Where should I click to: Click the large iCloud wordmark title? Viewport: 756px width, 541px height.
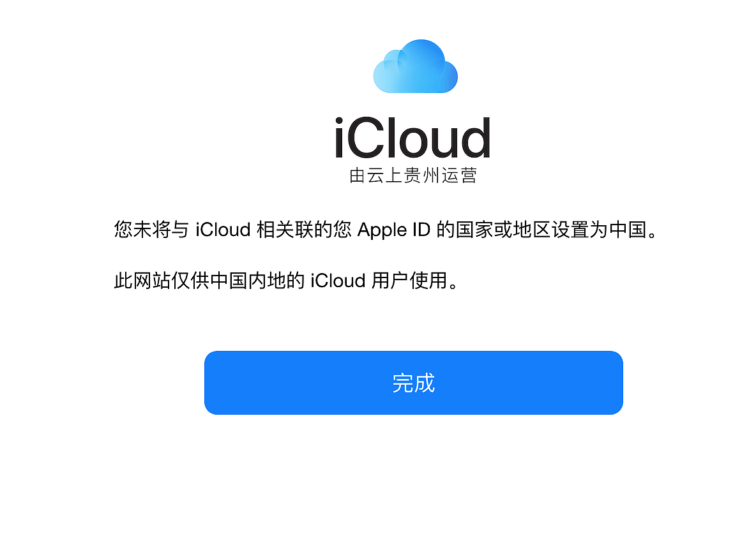point(412,138)
